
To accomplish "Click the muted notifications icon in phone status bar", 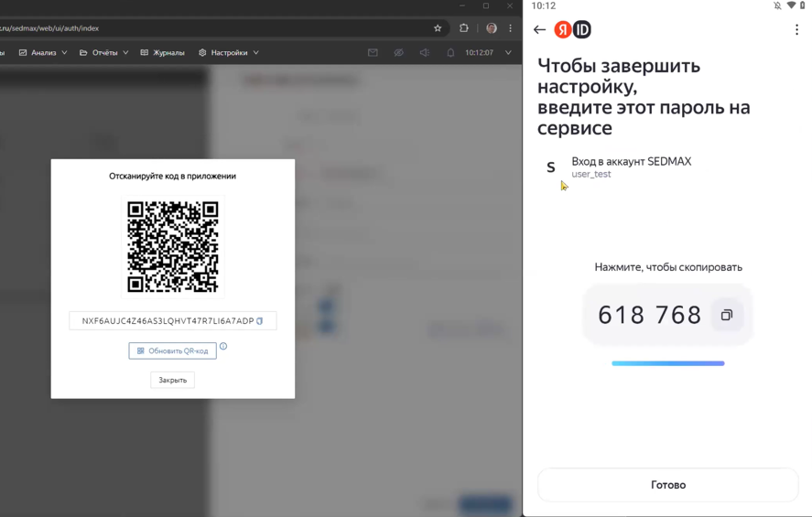I will [x=777, y=5].
